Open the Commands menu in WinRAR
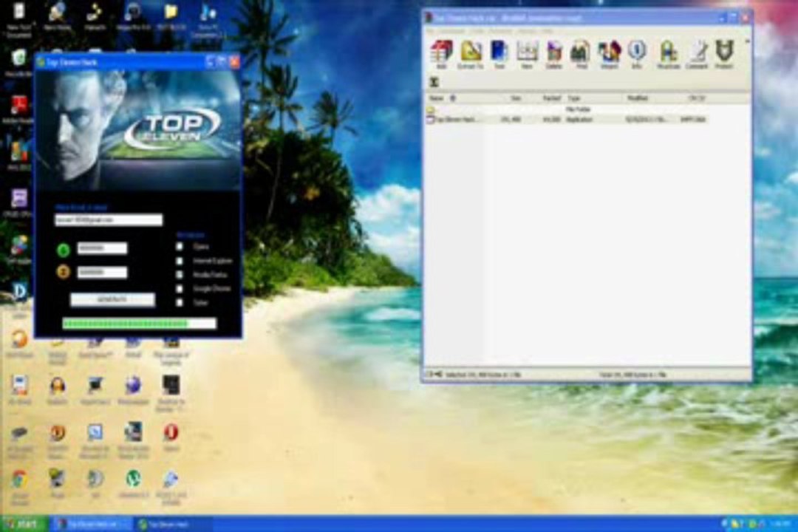This screenshot has height=532, width=798. coord(452,31)
